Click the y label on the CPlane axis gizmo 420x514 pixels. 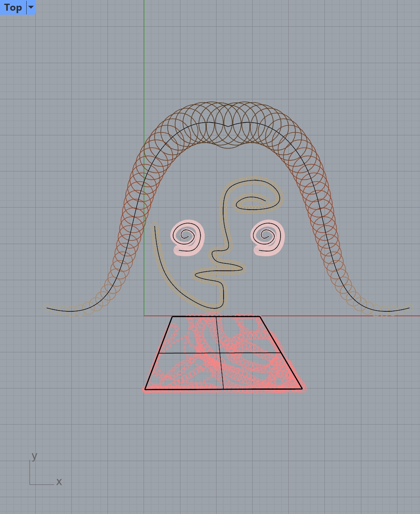[34, 456]
